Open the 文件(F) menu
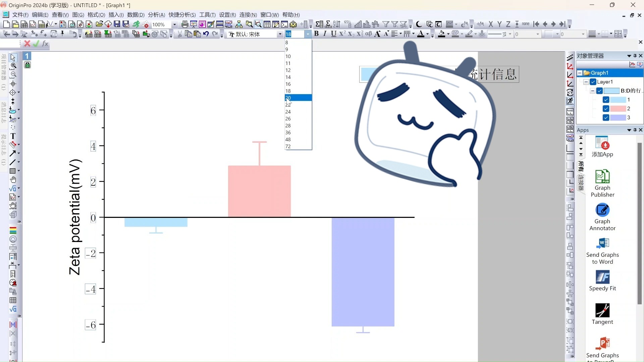Image resolution: width=644 pixels, height=362 pixels. point(20,15)
